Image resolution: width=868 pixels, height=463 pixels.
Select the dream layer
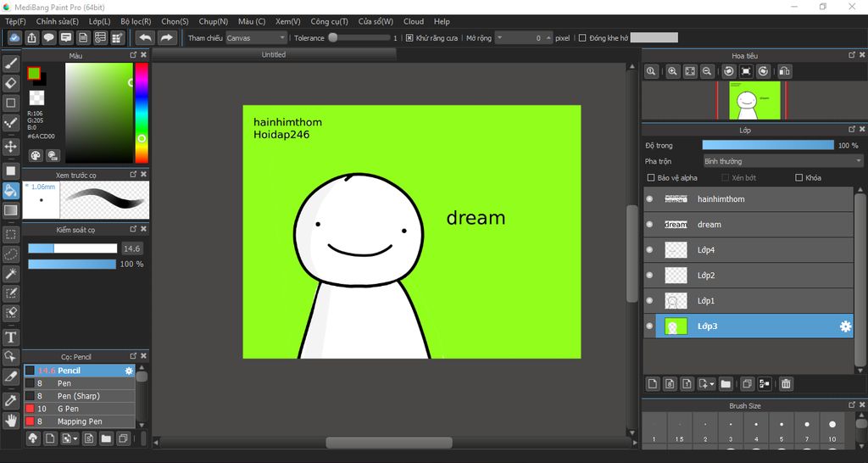coord(748,225)
